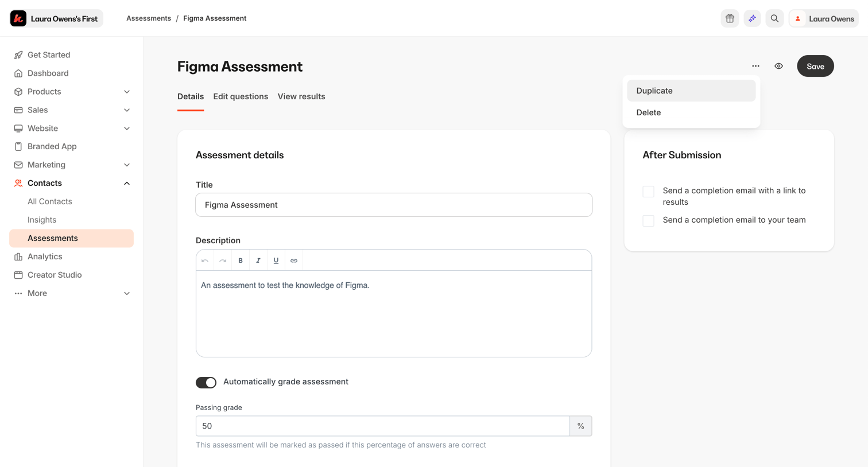This screenshot has width=868, height=467.
Task: Collapse the Contacts submenu chevron
Action: point(127,183)
